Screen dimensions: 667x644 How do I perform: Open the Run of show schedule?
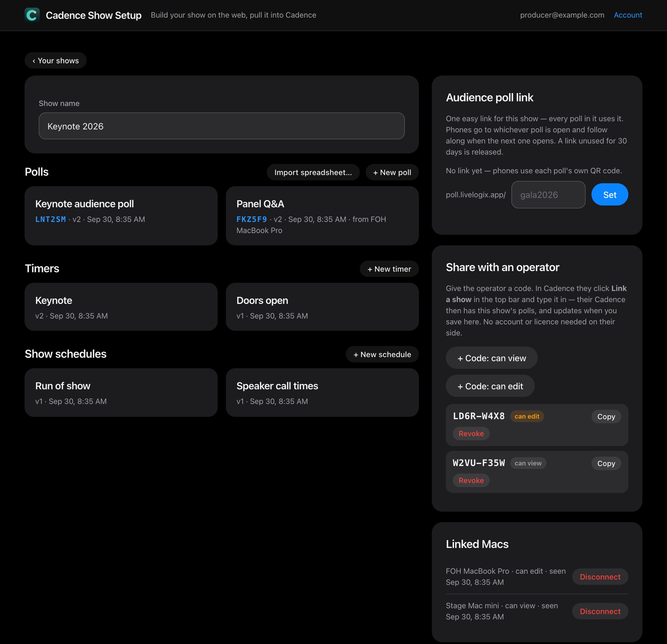(121, 392)
